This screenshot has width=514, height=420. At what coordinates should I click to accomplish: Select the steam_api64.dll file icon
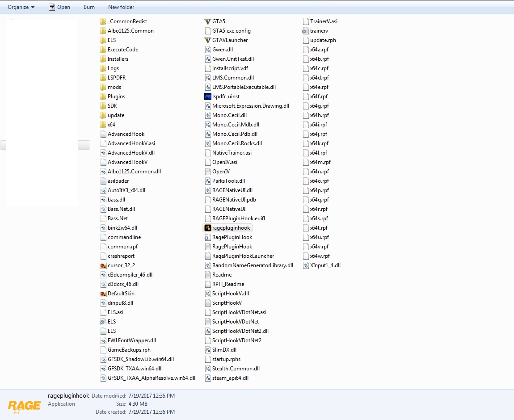[207, 378]
